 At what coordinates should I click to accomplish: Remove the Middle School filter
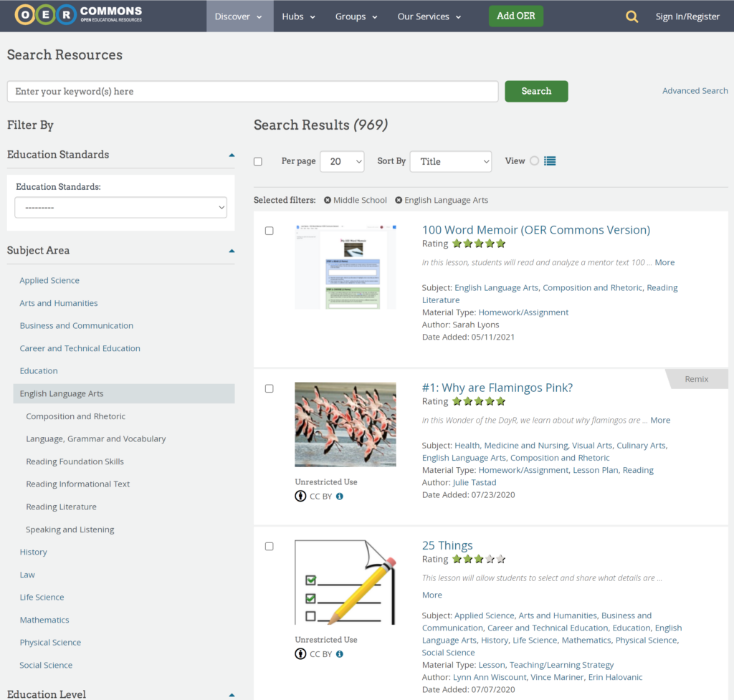coord(328,200)
